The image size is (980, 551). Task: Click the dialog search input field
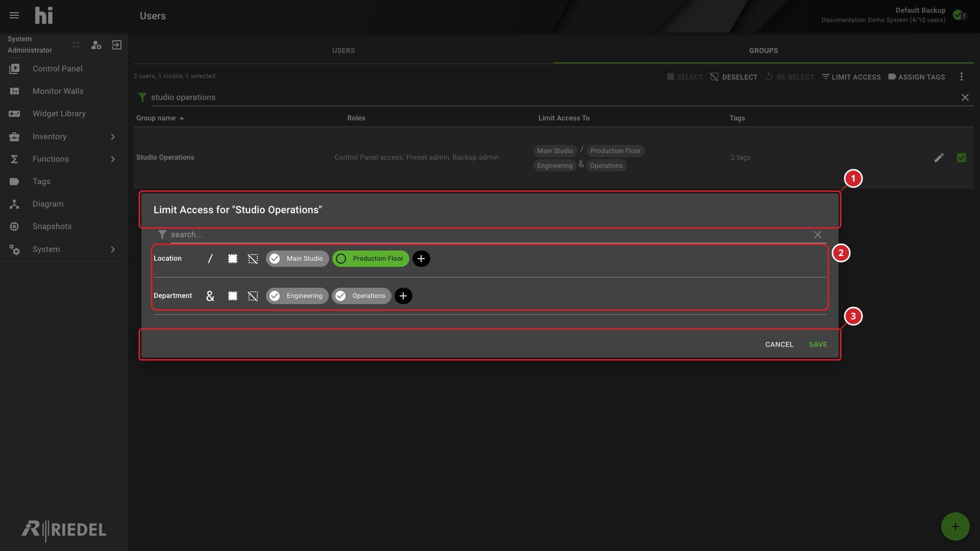click(x=489, y=235)
